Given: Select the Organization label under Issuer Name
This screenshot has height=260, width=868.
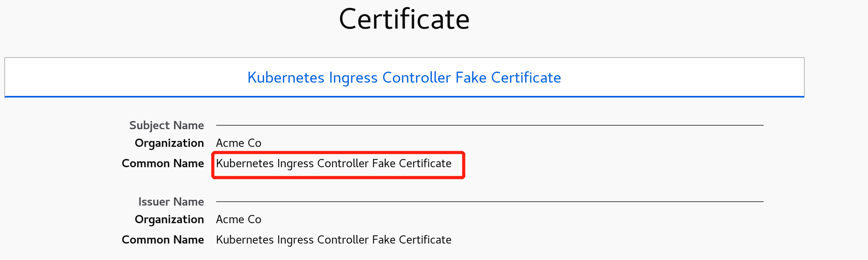Looking at the screenshot, I should [169, 219].
